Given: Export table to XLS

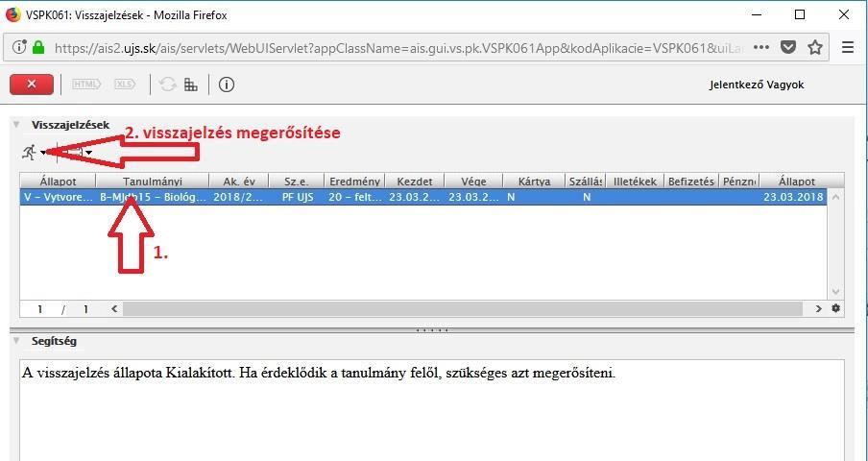Looking at the screenshot, I should point(125,85).
